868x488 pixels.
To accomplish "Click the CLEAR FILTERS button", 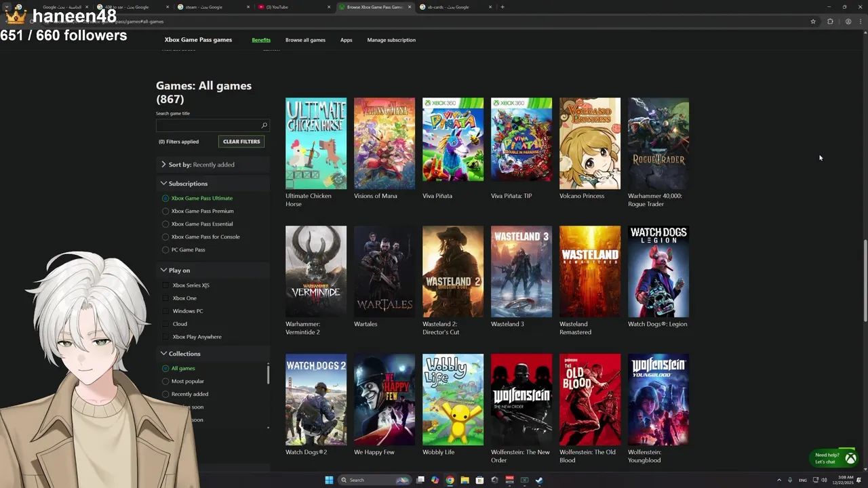I will (241, 142).
